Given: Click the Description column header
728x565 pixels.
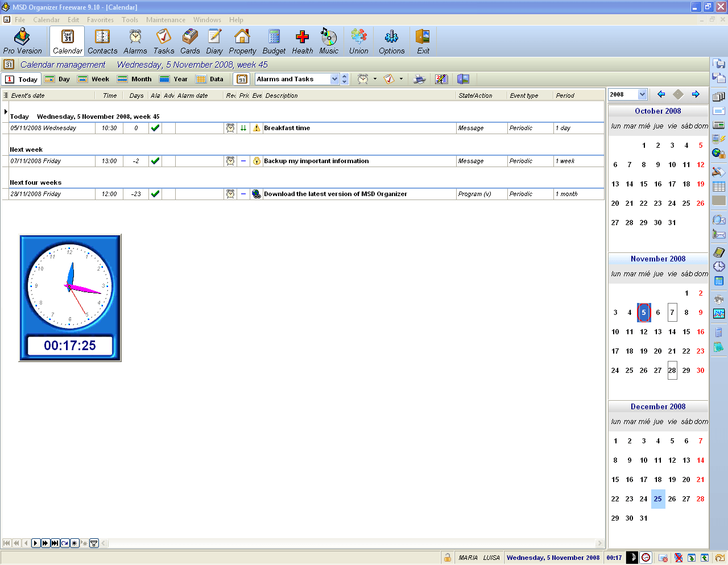Looking at the screenshot, I should pyautogui.click(x=359, y=95).
